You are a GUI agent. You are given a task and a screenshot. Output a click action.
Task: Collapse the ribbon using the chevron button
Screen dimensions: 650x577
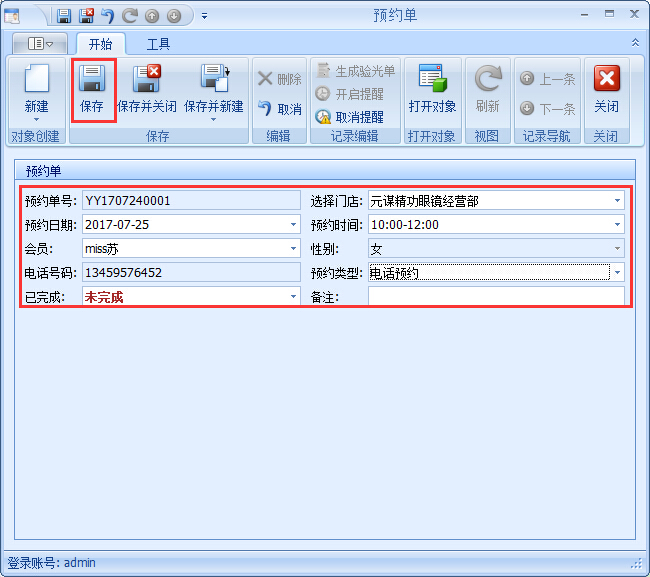tap(635, 43)
